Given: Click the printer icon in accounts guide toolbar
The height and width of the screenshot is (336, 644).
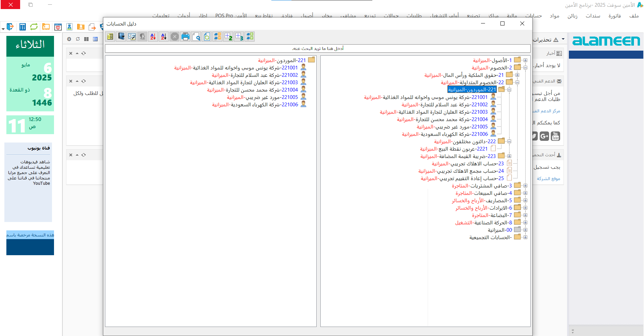Looking at the screenshot, I should click(185, 37).
